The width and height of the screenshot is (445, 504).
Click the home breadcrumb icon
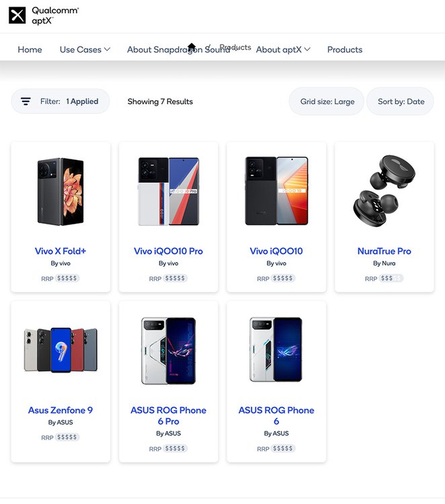192,46
